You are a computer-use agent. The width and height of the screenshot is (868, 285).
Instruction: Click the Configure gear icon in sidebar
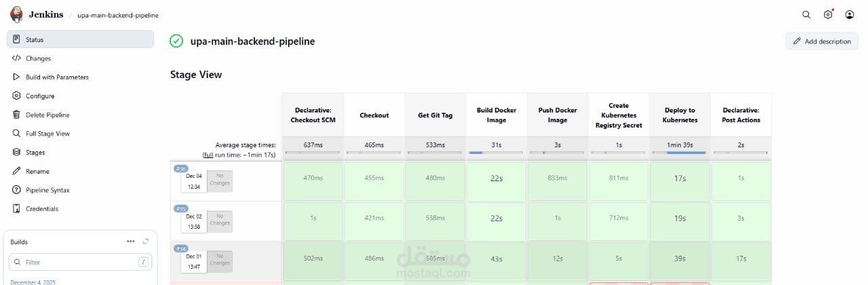(17, 96)
